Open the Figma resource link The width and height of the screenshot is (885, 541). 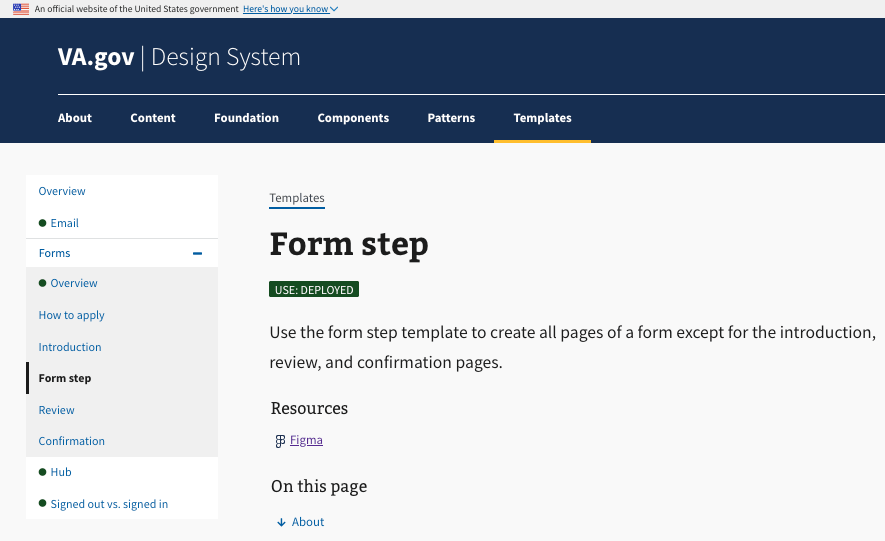click(306, 440)
